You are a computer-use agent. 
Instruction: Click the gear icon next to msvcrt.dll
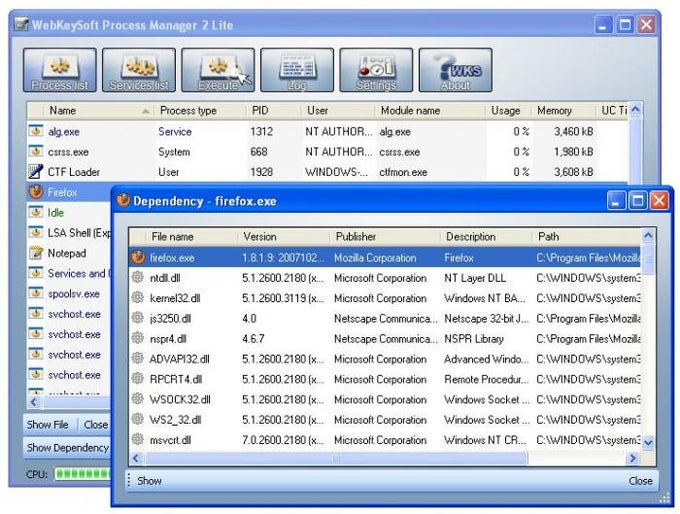pyautogui.click(x=138, y=439)
